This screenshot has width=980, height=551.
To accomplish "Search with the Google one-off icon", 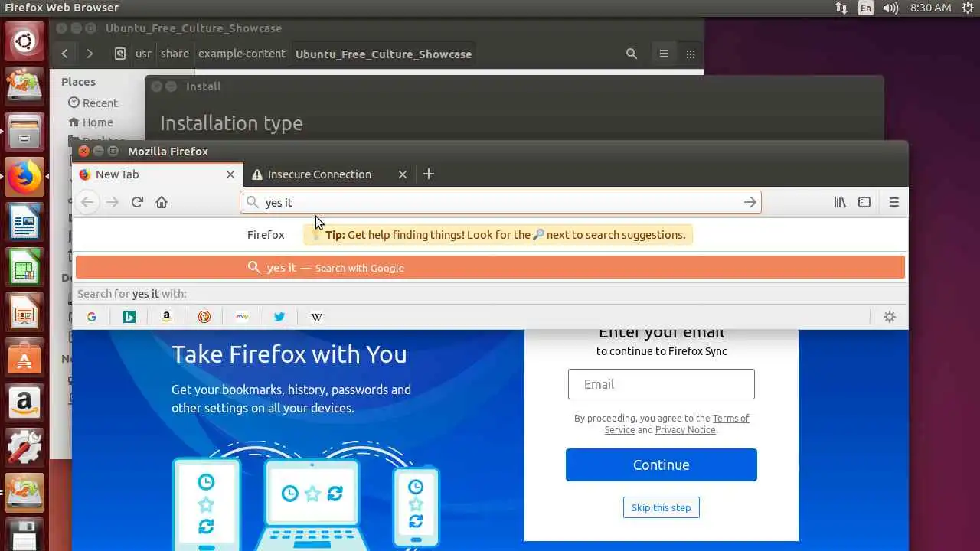I will (92, 317).
